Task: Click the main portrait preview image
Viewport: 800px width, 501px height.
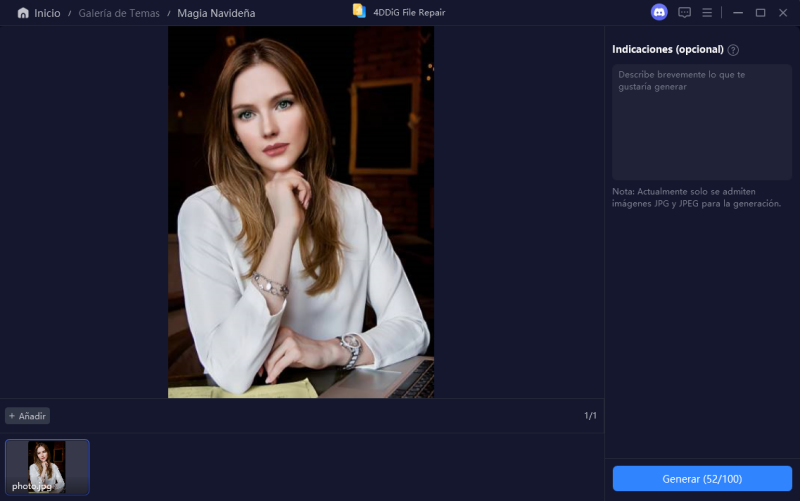Action: tap(301, 212)
